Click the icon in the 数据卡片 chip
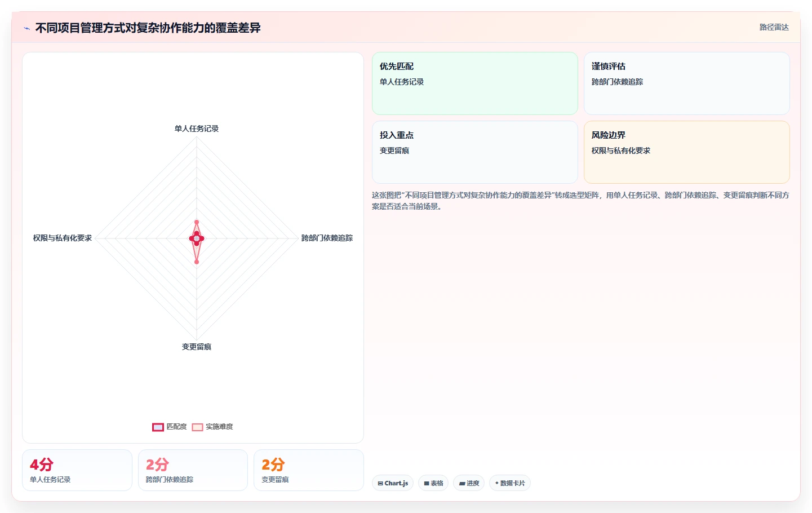Screen dimensions: 812x513 point(497,483)
